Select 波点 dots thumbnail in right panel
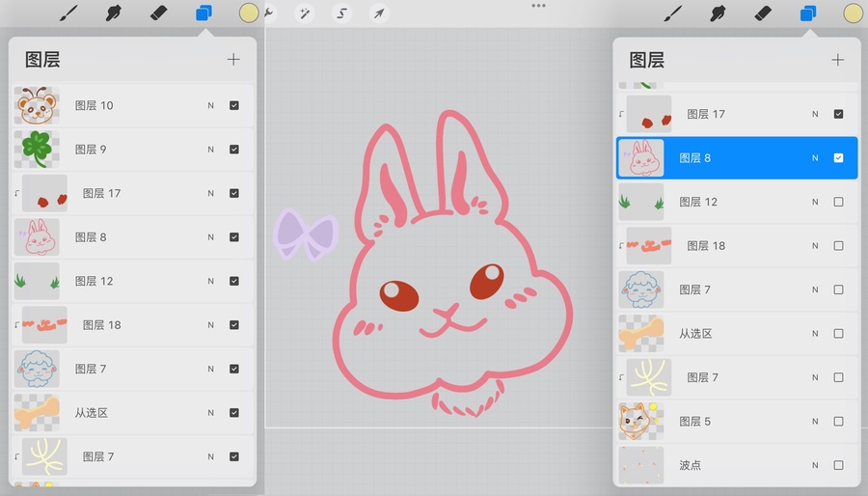Viewport: 868px width, 496px height. (641, 465)
